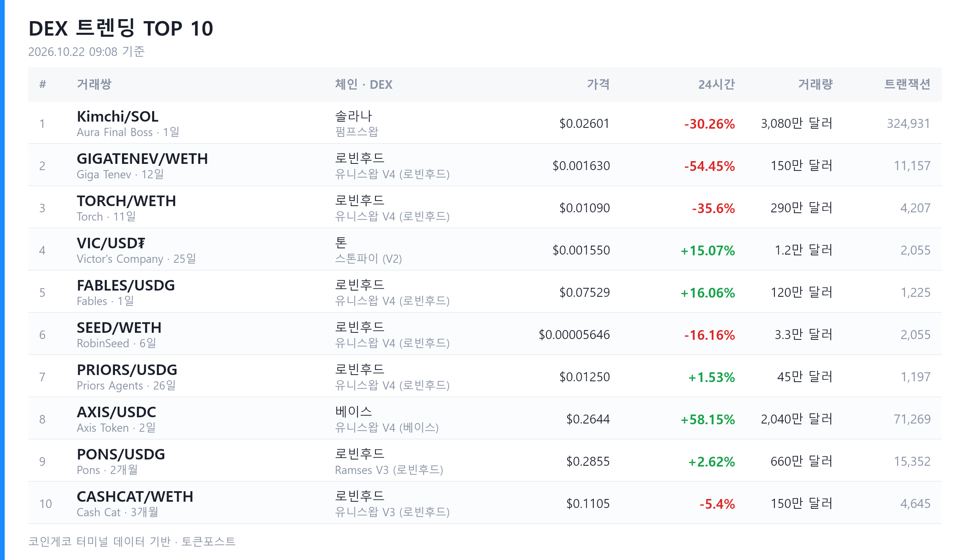
Task: Select the PONS/USDG pair name
Action: (121, 454)
